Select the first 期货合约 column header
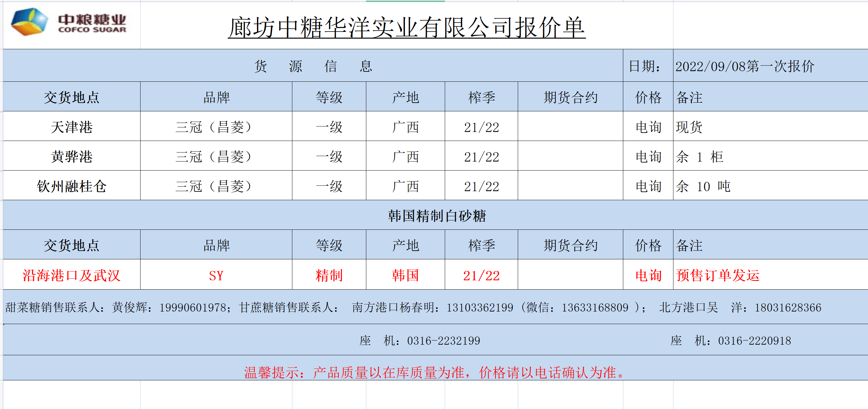This screenshot has width=868, height=409. click(x=570, y=98)
